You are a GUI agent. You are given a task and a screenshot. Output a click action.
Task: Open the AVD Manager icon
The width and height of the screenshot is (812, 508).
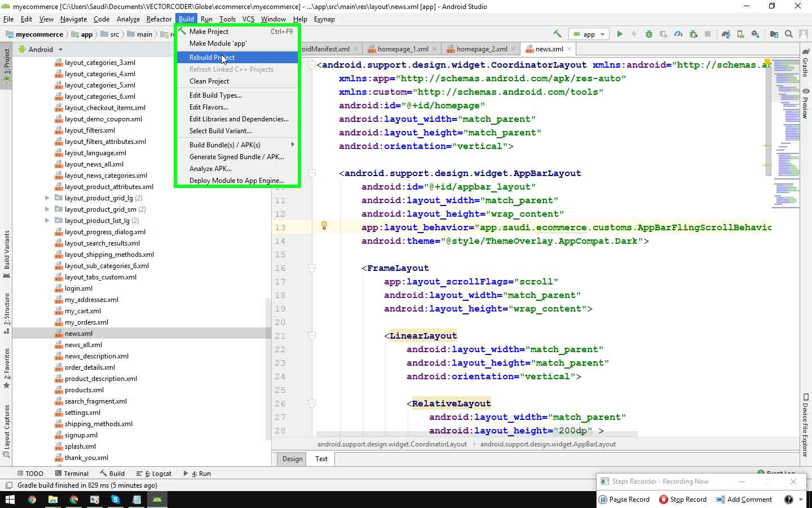[740, 34]
